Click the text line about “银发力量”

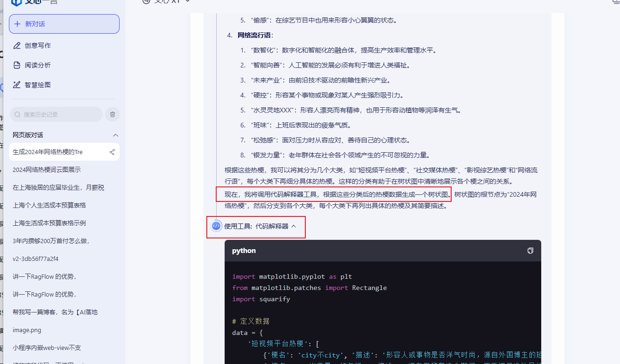pyautogui.click(x=340, y=155)
